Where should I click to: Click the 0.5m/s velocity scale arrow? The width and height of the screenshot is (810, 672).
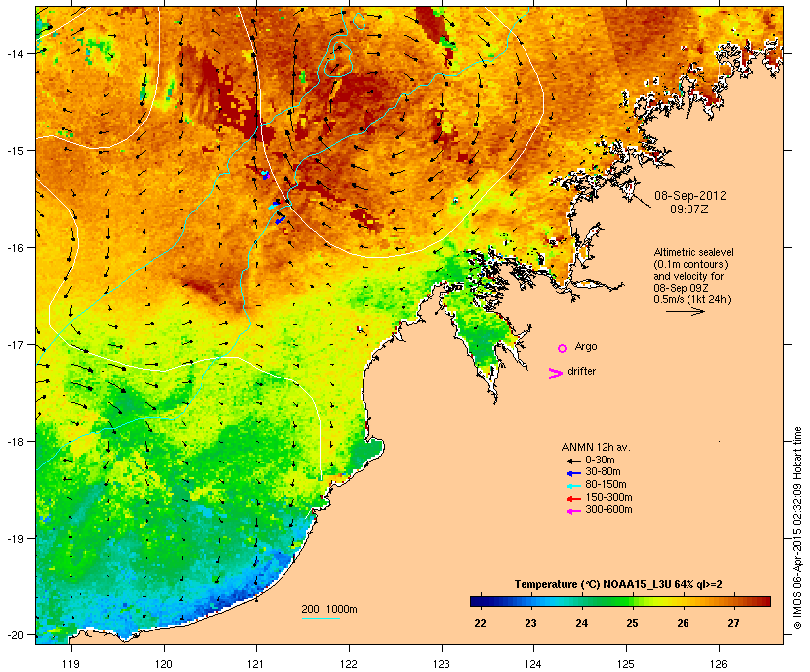point(685,311)
